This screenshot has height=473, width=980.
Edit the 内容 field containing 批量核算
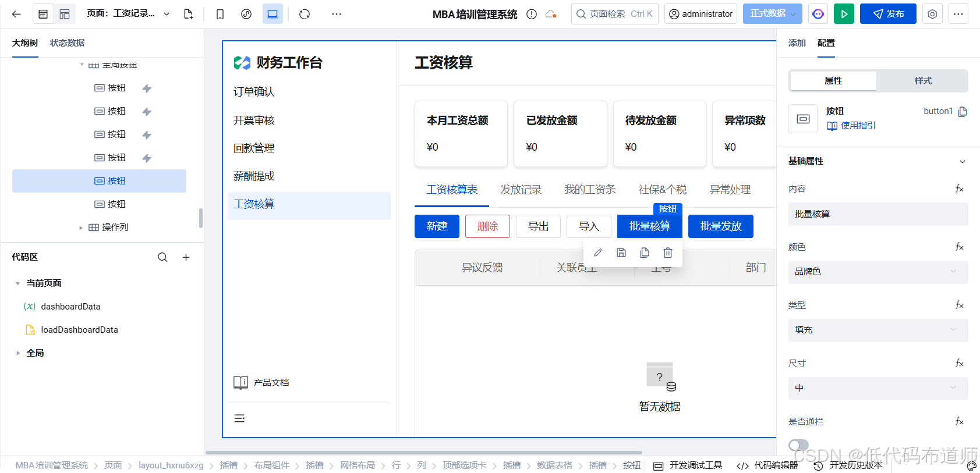[878, 214]
